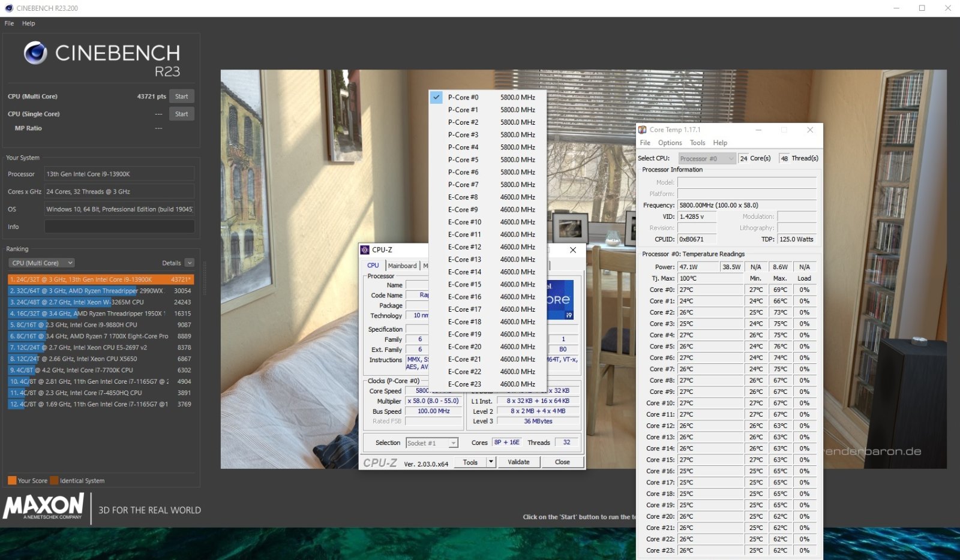Click the MAXON logo
Screen dimensions: 960x560
(x=44, y=506)
